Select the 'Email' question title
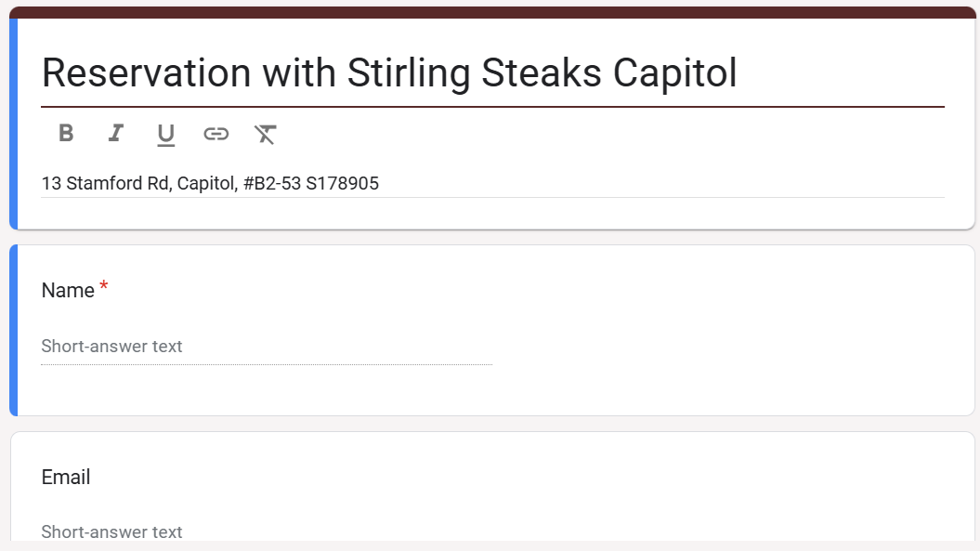Screen dimensions: 980x551 click(66, 478)
